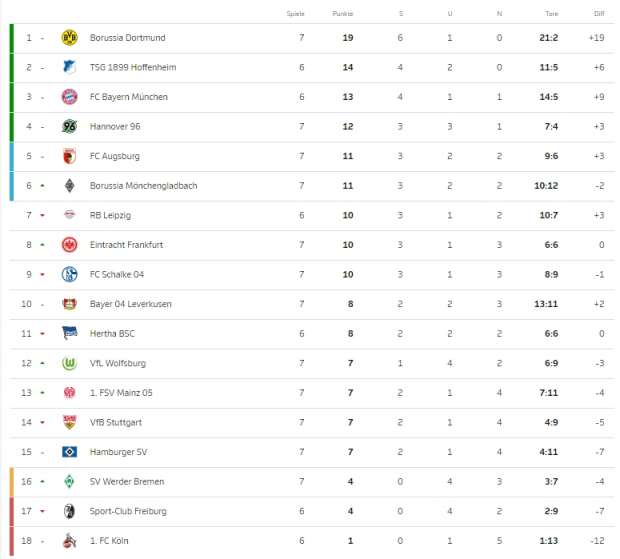Sort table by Punkte column header
This screenshot has width=620, height=559.
(342, 13)
